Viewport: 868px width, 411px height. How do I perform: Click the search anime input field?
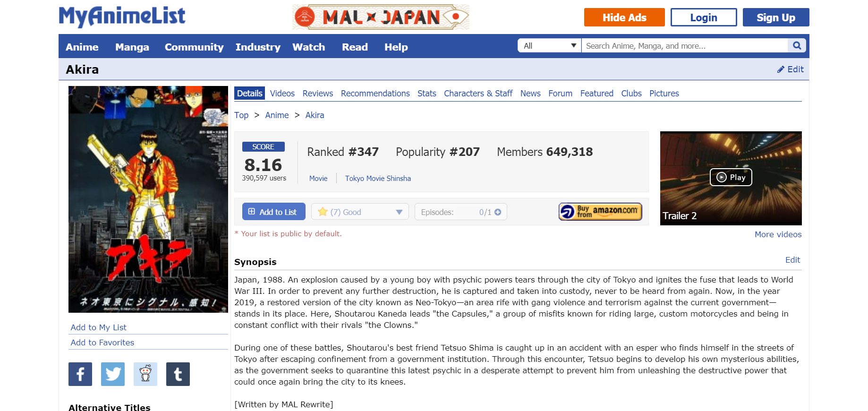[x=685, y=46]
